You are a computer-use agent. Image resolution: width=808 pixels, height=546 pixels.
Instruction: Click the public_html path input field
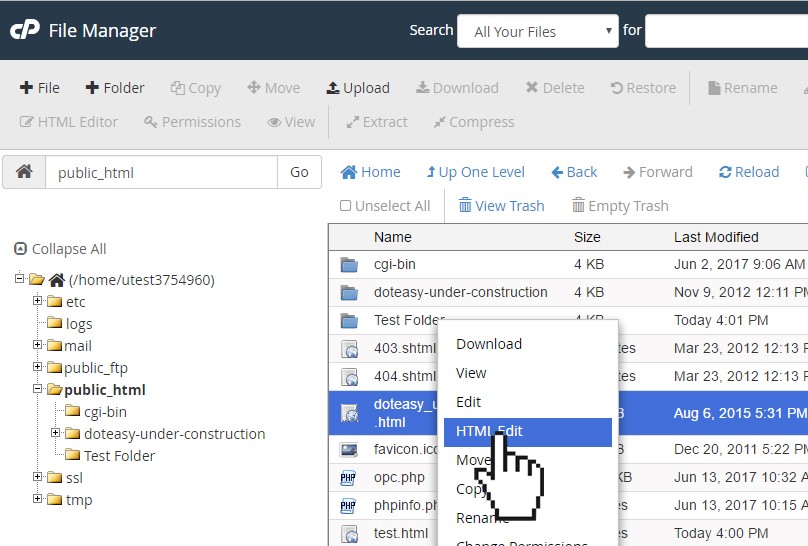[161, 172]
